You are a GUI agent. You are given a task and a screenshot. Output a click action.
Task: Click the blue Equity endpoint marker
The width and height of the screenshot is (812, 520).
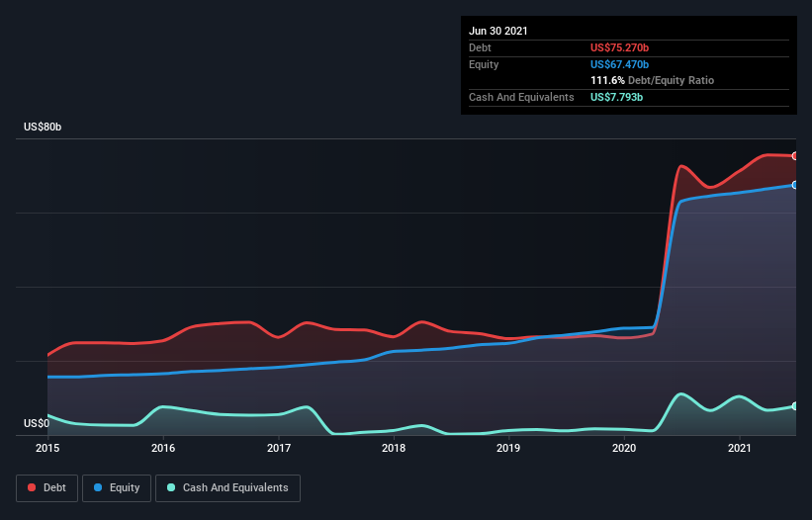(795, 185)
